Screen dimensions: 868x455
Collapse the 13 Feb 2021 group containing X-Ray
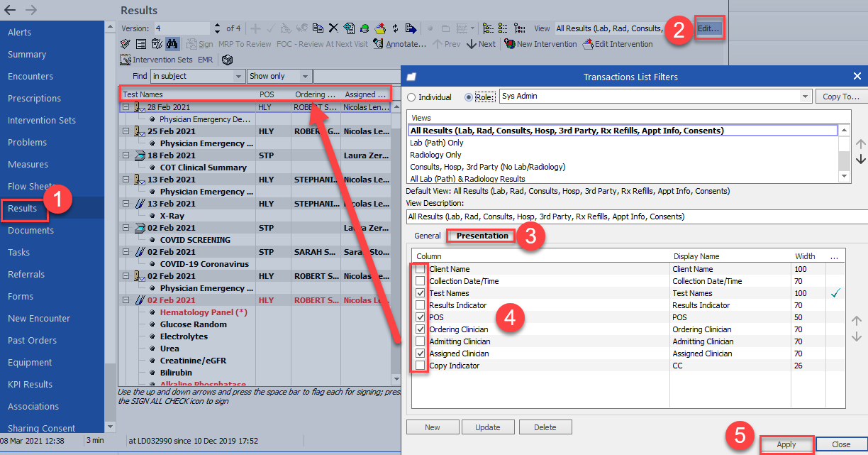(x=125, y=204)
